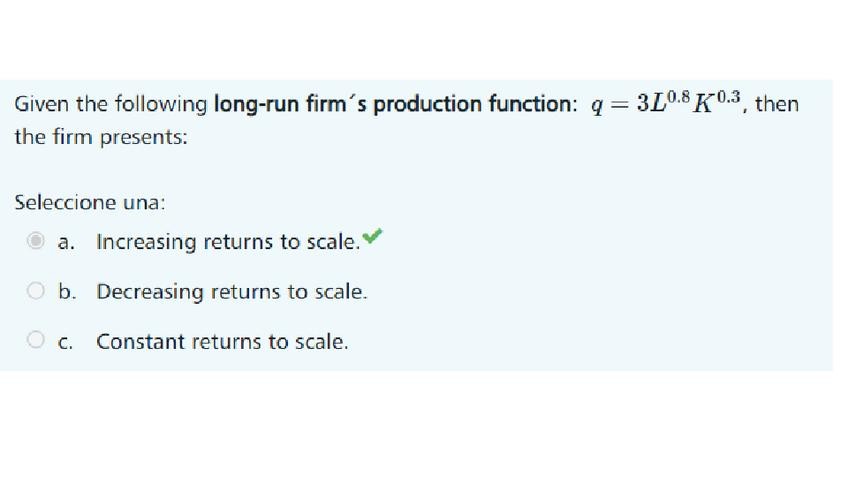The width and height of the screenshot is (848, 477).
Task: Click the "Decreasing returns to scale." answer text
Action: pyautogui.click(x=232, y=292)
